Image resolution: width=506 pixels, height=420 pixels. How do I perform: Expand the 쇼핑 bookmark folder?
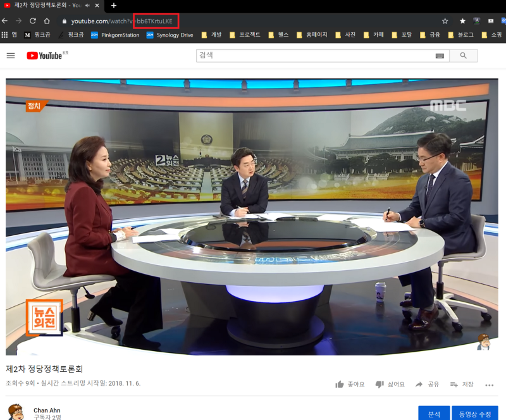492,35
